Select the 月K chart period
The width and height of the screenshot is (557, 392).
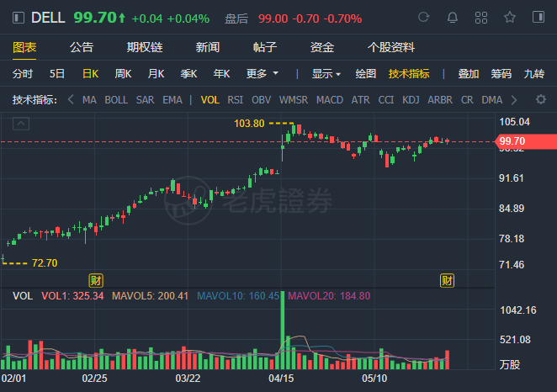pos(156,74)
